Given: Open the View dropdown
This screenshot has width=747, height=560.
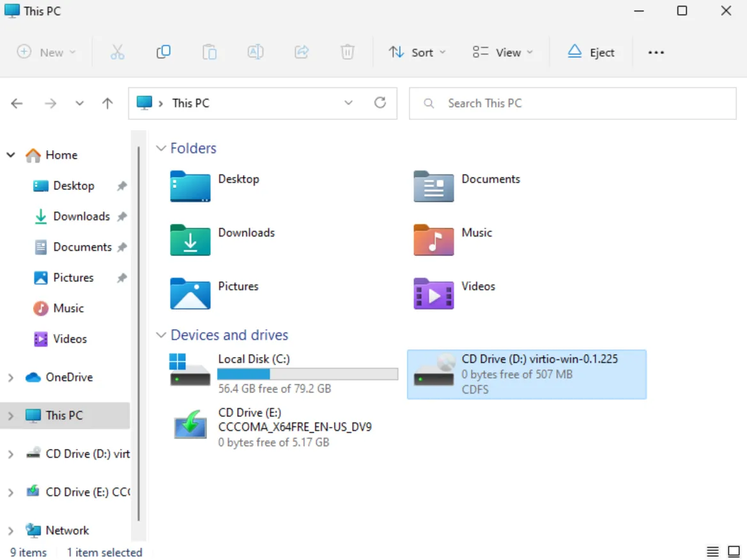Looking at the screenshot, I should pos(503,52).
